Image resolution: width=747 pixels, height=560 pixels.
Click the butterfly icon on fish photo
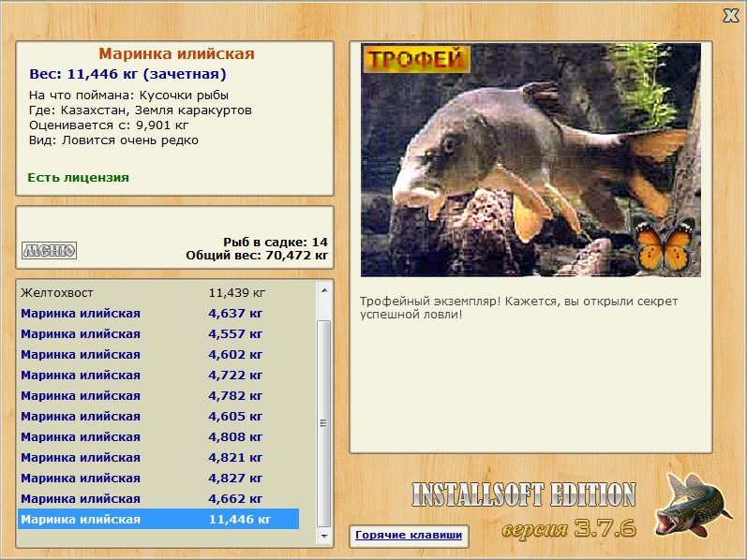[x=664, y=244]
